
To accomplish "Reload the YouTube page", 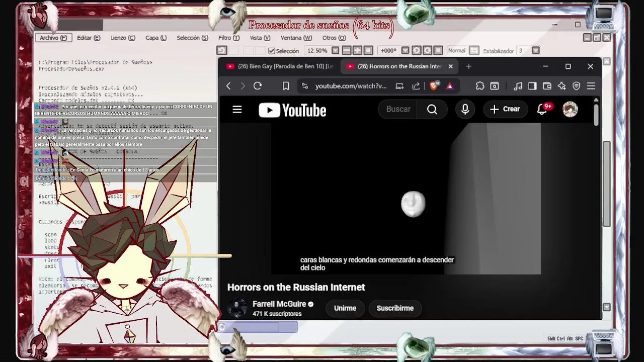I will (x=258, y=86).
